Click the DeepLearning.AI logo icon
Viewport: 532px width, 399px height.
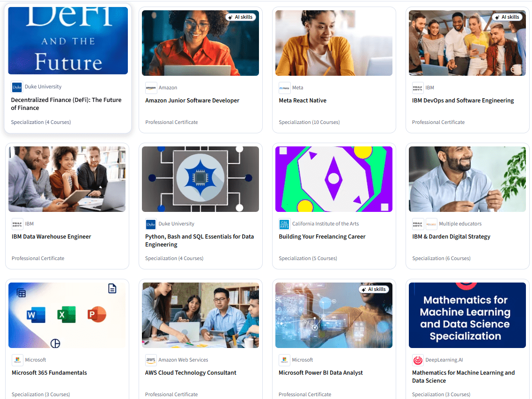(x=418, y=360)
